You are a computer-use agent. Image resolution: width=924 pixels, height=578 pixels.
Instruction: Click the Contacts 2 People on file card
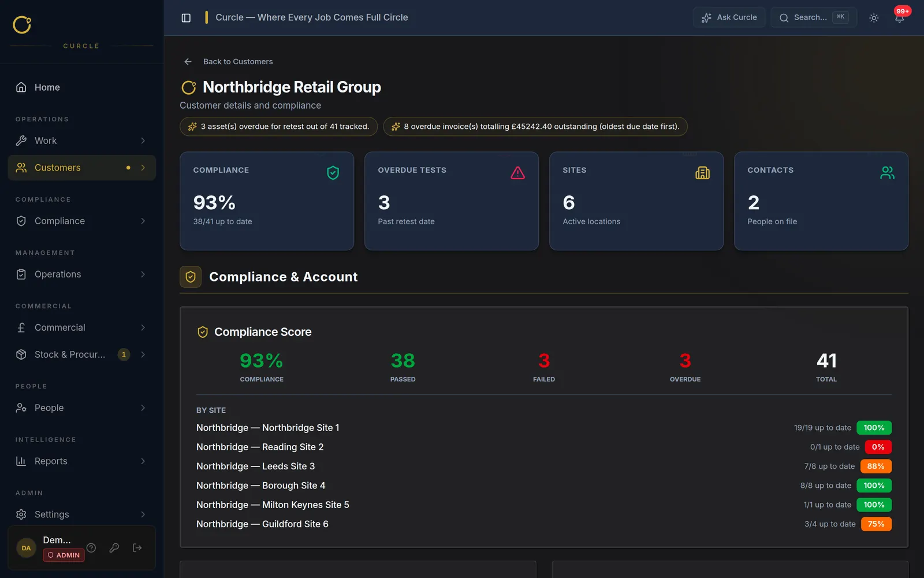(x=821, y=201)
